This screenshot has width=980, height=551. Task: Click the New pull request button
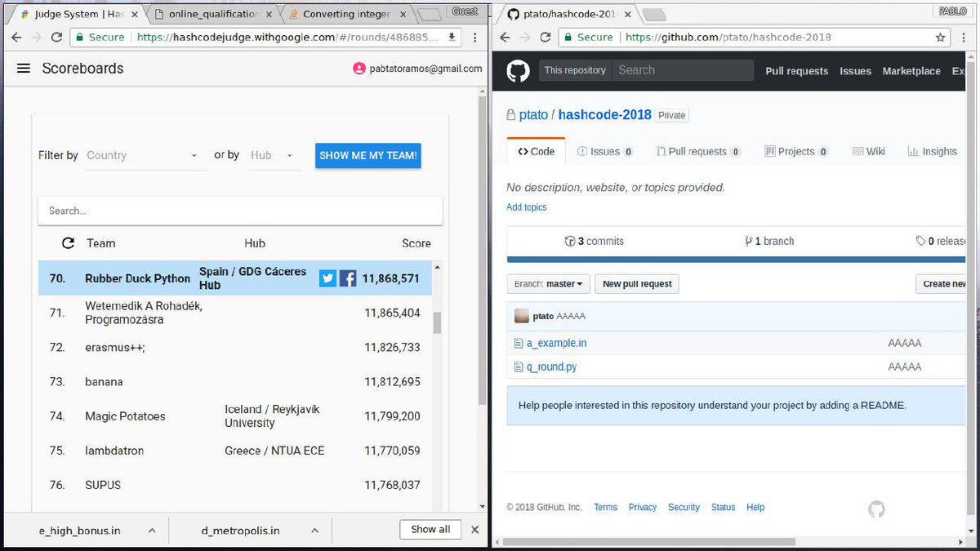click(x=637, y=284)
